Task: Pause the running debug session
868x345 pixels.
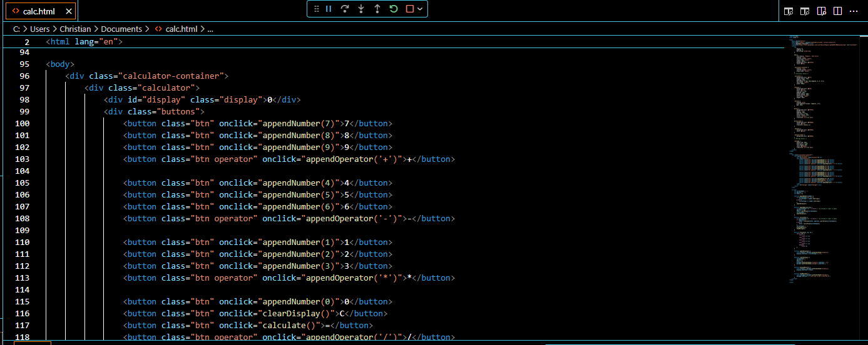Action: (x=329, y=9)
